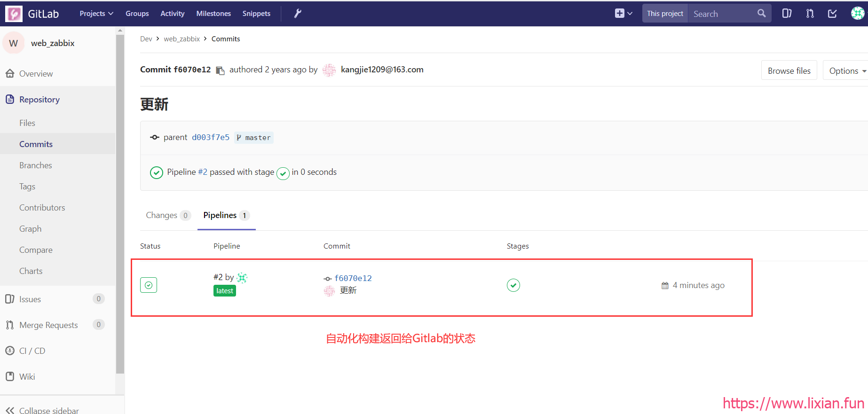This screenshot has width=868, height=414.
Task: Open Groups in the top menu
Action: [x=137, y=14]
